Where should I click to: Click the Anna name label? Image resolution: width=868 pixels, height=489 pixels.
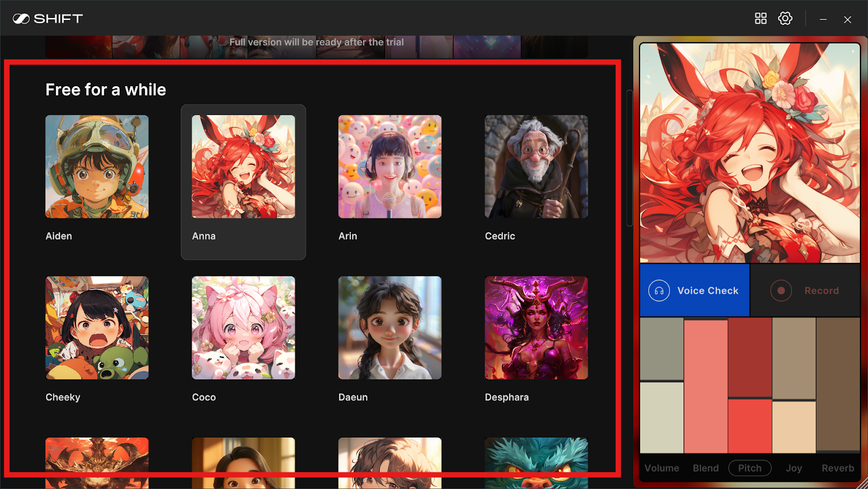[204, 236]
